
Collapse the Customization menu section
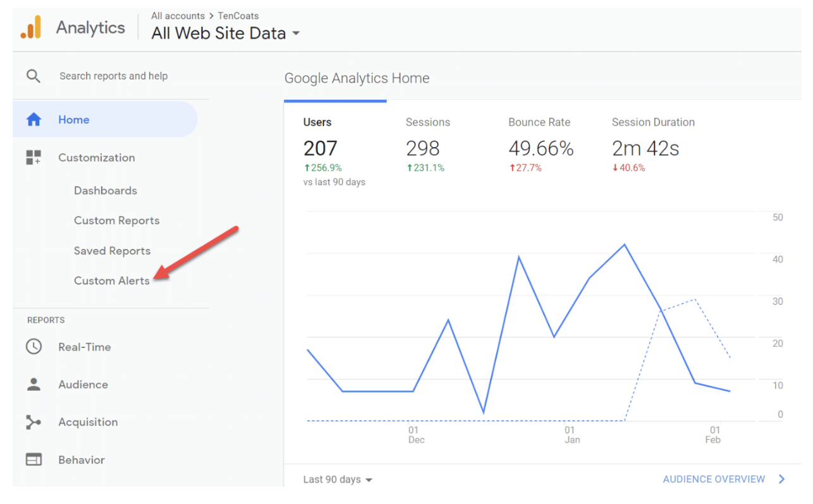click(96, 158)
